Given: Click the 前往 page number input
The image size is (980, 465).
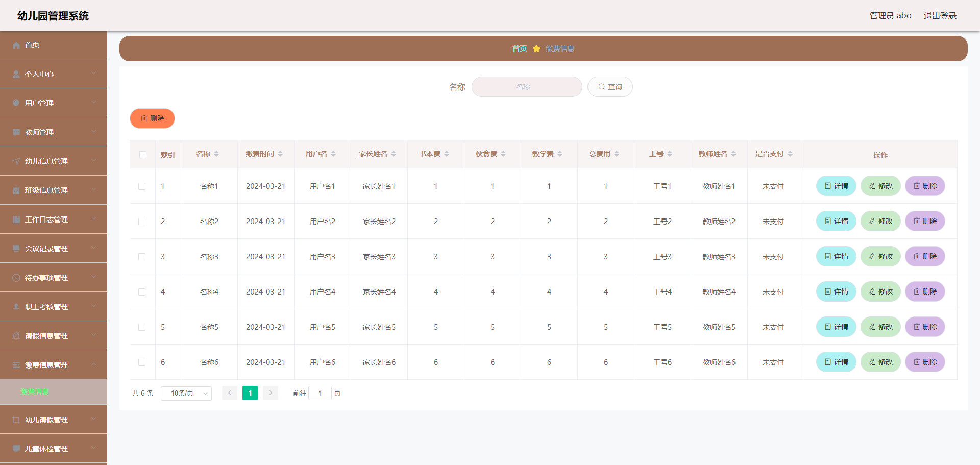Looking at the screenshot, I should [320, 394].
